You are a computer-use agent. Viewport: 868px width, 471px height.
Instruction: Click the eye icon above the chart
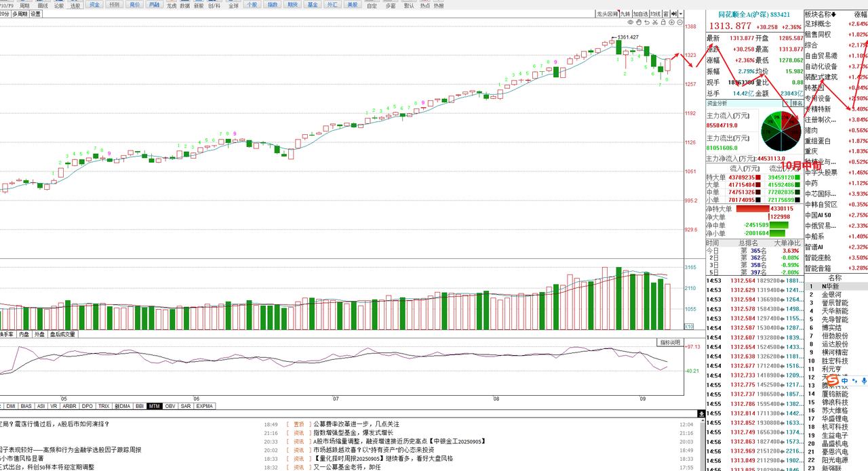(x=631, y=22)
